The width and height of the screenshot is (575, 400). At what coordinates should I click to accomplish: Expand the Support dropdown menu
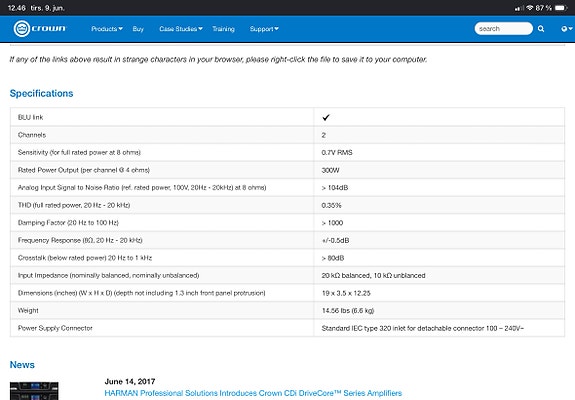[x=264, y=29]
